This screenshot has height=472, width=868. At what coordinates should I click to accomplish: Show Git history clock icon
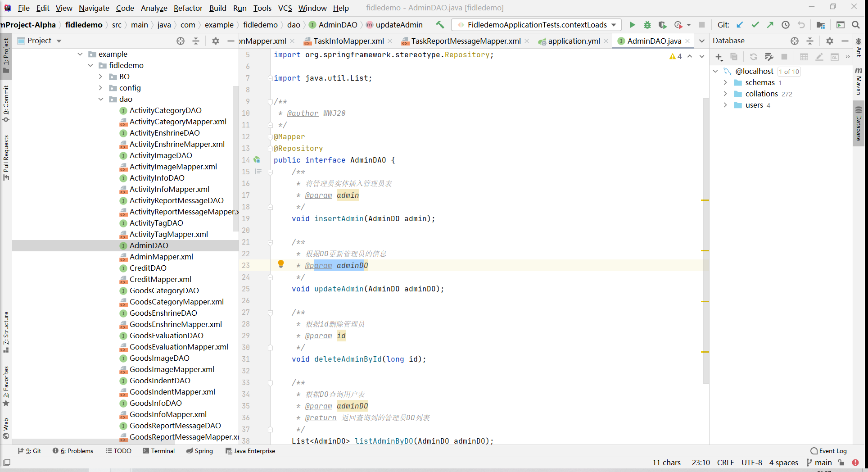(786, 25)
